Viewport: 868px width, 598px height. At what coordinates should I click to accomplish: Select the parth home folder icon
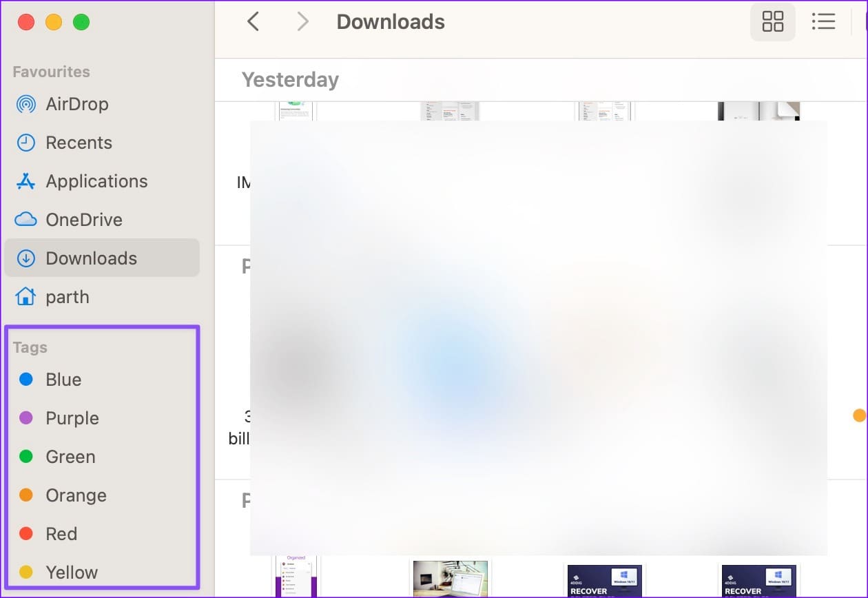26,297
